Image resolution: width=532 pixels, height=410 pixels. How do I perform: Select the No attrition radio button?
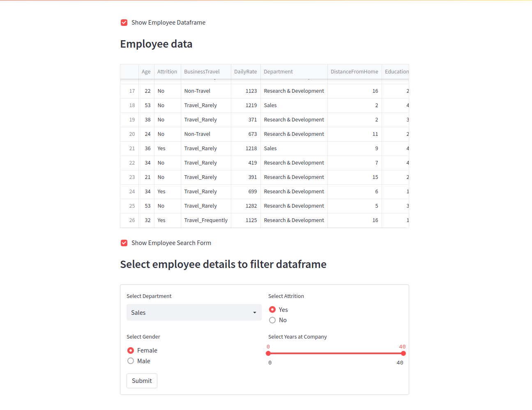pos(272,320)
